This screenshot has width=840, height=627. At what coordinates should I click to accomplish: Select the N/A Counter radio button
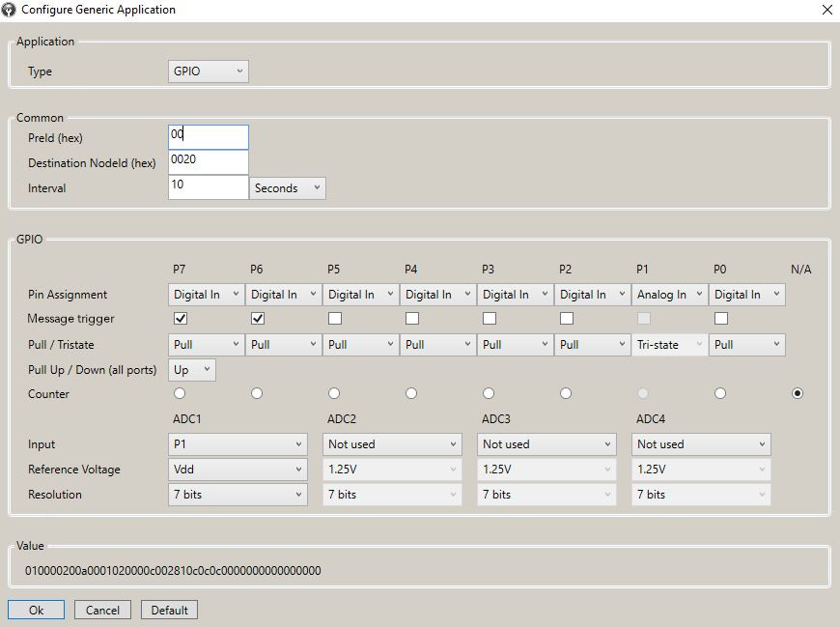pyautogui.click(x=798, y=393)
